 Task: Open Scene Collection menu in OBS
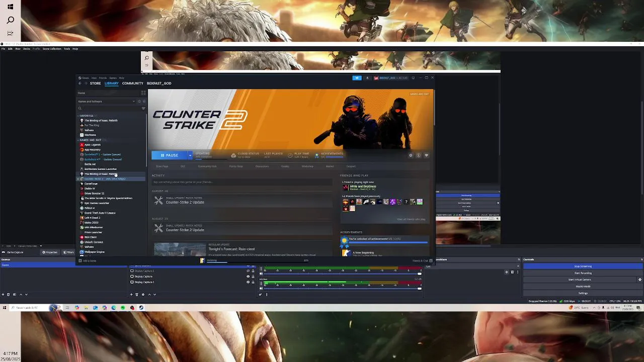(52, 49)
